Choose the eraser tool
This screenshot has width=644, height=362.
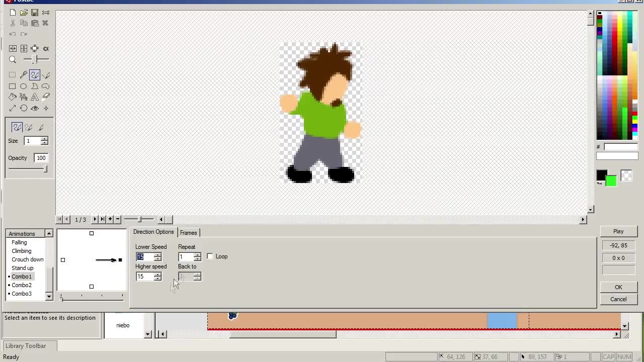(x=46, y=97)
